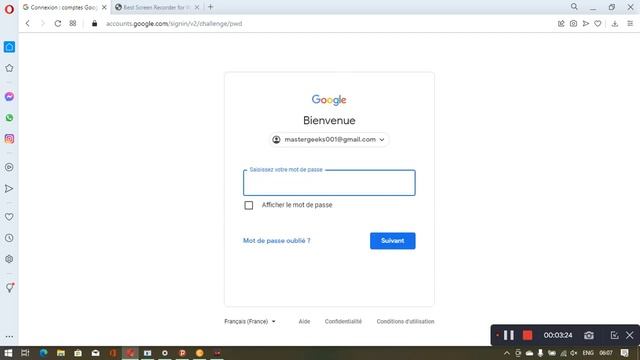Expand the mastergeeks001@gmail.com account switcher
The height and width of the screenshot is (360, 640).
coord(329,140)
